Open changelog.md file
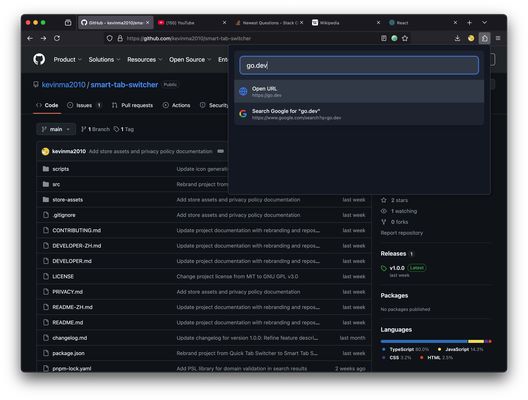The image size is (528, 400). tap(70, 338)
